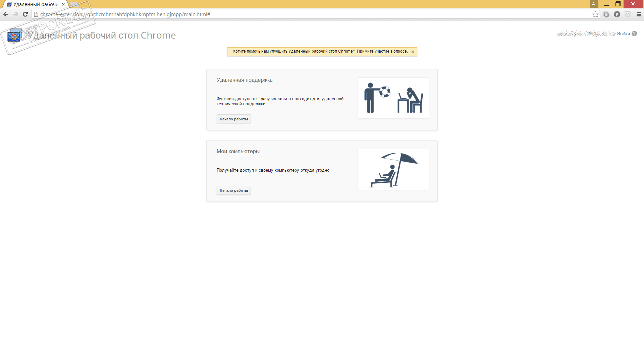Open the help question mark icon
The height and width of the screenshot is (346, 644).
pyautogui.click(x=634, y=34)
